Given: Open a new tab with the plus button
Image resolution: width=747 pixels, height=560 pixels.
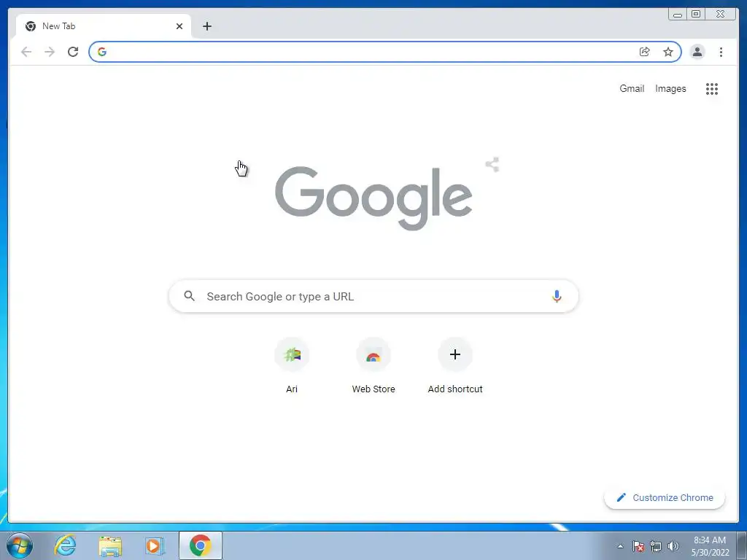Looking at the screenshot, I should tap(206, 26).
